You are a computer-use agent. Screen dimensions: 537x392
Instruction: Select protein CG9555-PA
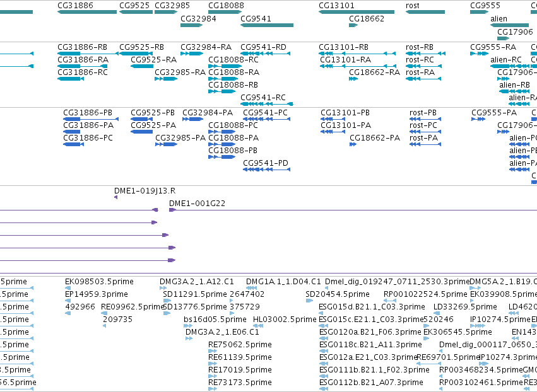coord(494,113)
